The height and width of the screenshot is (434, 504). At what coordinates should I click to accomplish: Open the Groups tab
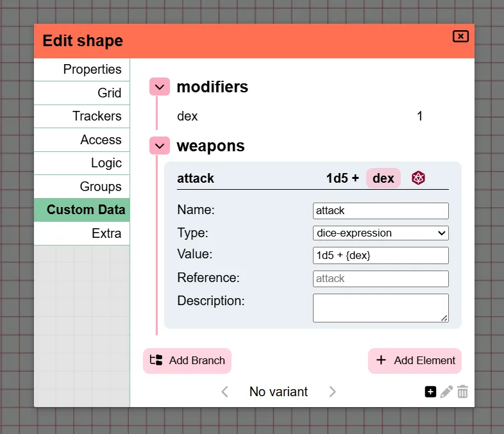click(x=82, y=187)
